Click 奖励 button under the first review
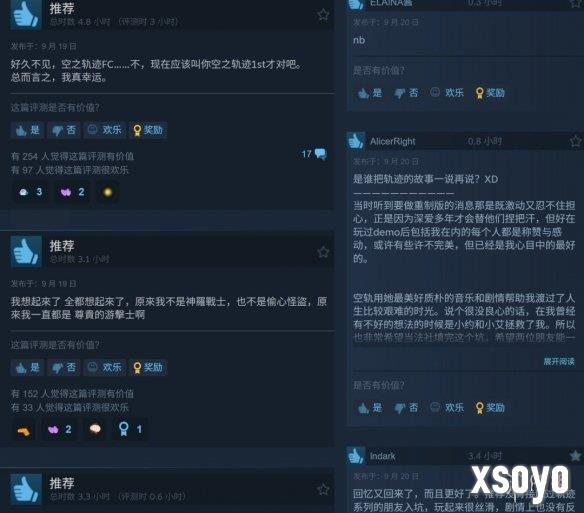584x513 pixels. click(x=148, y=130)
